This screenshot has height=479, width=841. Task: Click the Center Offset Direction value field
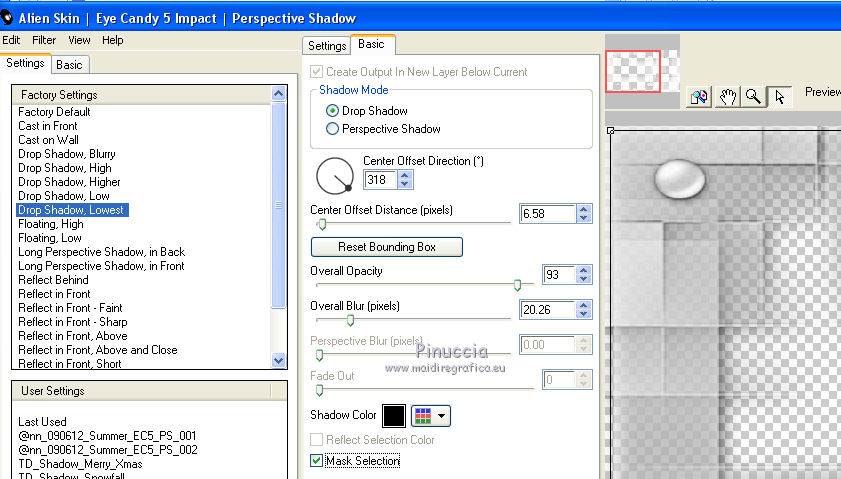(380, 180)
